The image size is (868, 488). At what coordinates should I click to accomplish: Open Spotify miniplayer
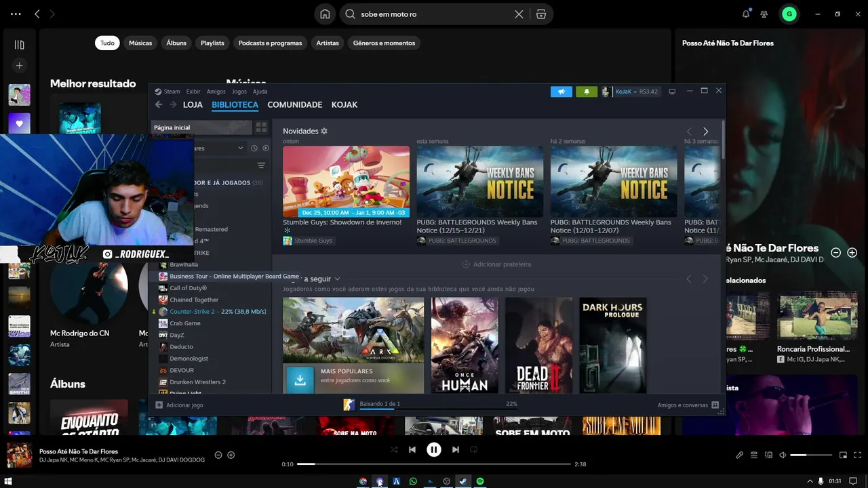pyautogui.click(x=843, y=455)
